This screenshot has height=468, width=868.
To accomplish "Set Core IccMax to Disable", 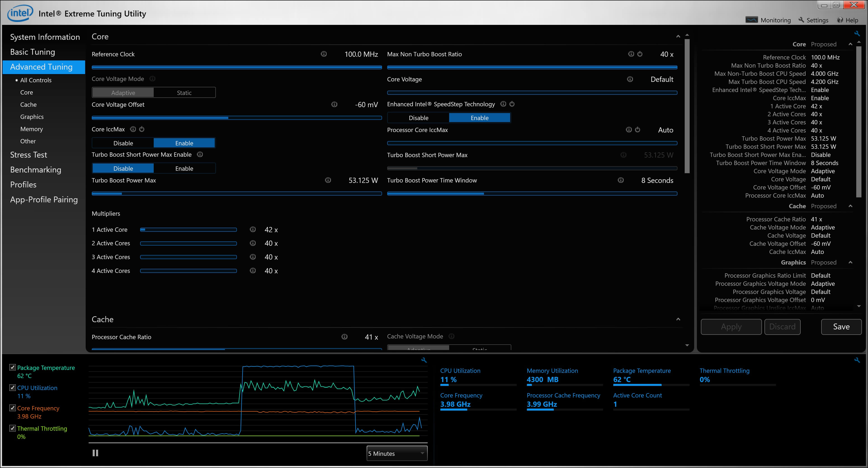I will pos(123,143).
